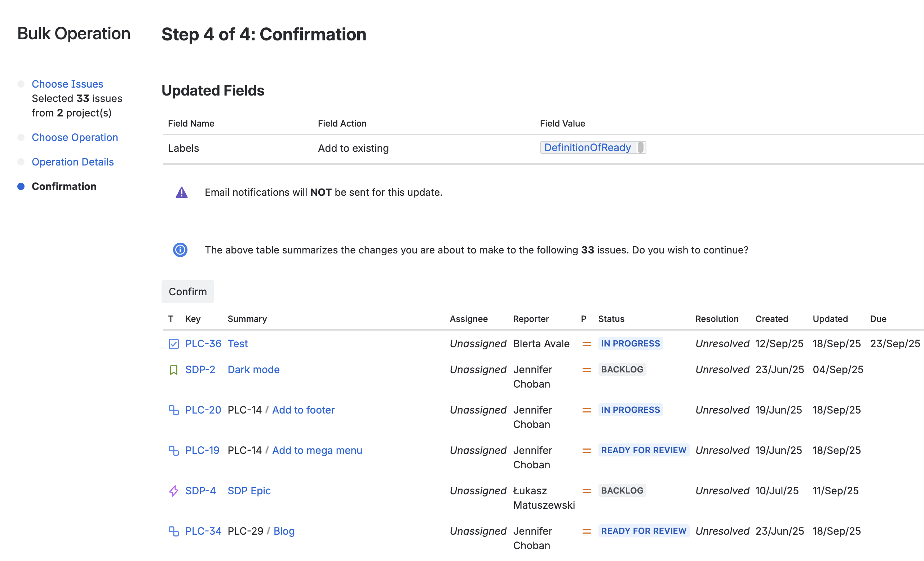Return to Choose Operation step
This screenshot has width=924, height=561.
[75, 137]
